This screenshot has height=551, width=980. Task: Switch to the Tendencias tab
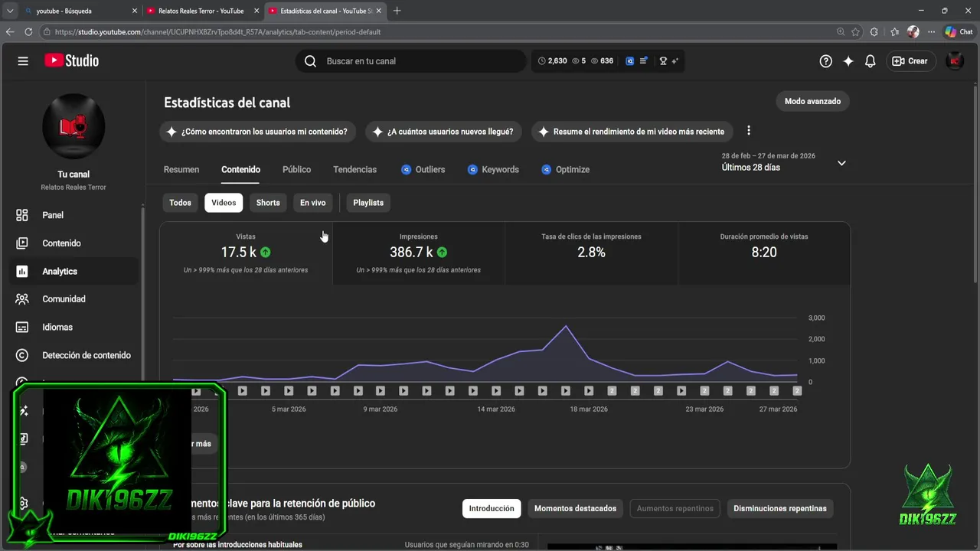coord(354,170)
